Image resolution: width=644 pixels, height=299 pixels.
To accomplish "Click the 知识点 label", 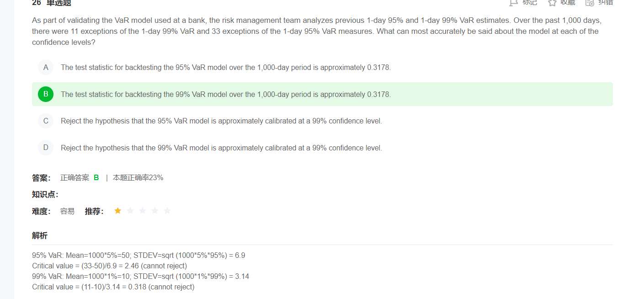I will pos(45,194).
